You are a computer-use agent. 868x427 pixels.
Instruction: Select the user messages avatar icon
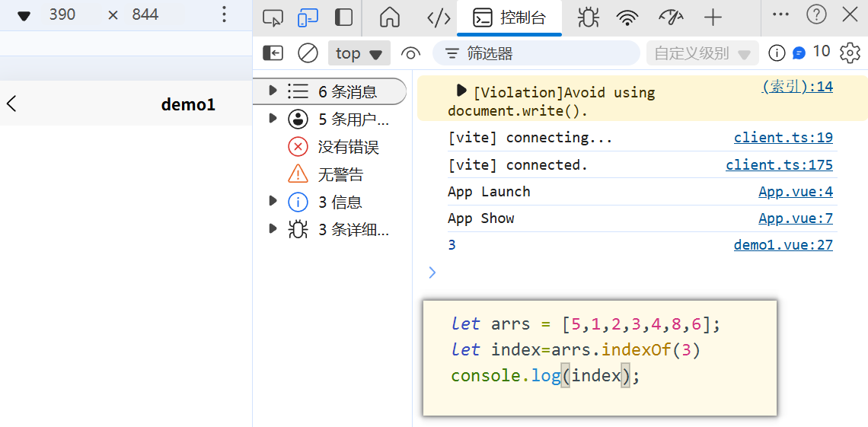pos(298,119)
